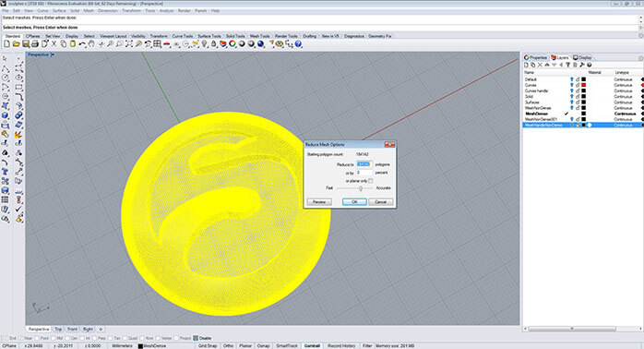Click the Copy icon
The height and width of the screenshot is (349, 644).
click(64, 43)
